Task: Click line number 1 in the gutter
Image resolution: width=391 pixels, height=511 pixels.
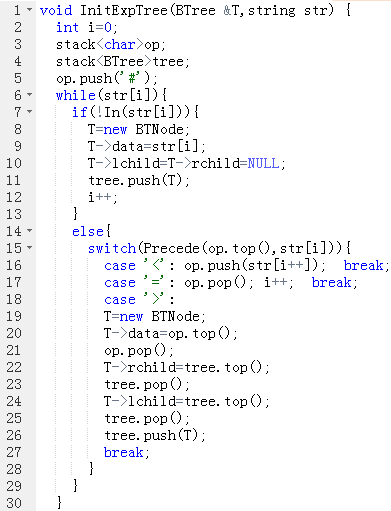Action: tap(17, 10)
